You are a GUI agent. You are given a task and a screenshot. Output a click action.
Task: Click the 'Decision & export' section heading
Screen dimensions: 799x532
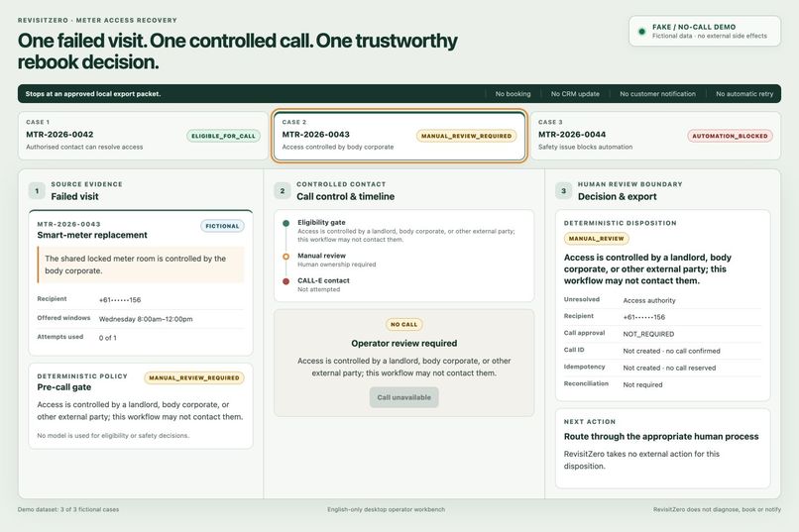coord(617,196)
